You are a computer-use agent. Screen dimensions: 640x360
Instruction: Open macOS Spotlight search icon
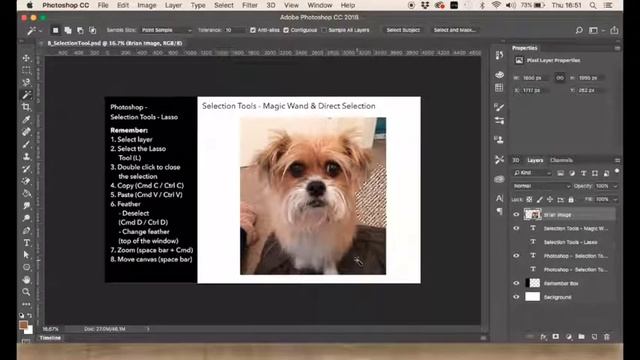[x=593, y=5]
